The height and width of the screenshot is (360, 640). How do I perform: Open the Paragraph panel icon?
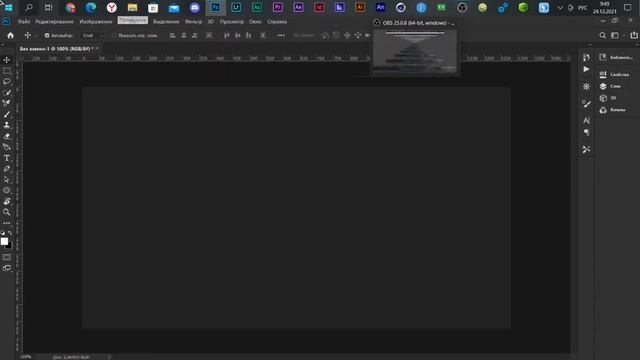click(x=587, y=132)
